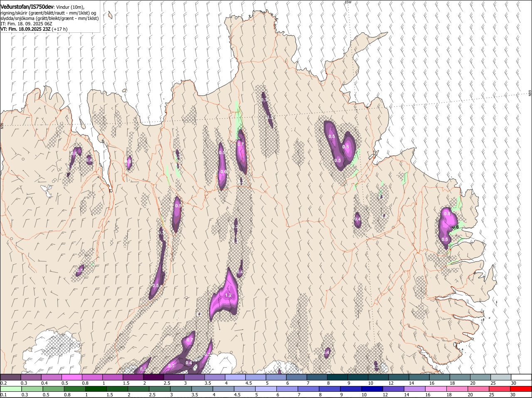
Task: Click the 'VT: Fim. 18.09.2025 23Z (+17 h)' line
Action: 34,29
